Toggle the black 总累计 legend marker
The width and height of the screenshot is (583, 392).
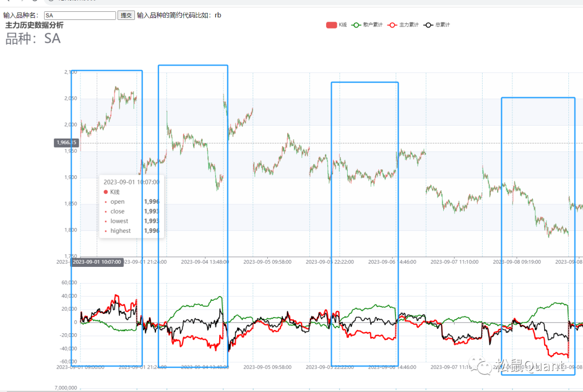click(429, 25)
